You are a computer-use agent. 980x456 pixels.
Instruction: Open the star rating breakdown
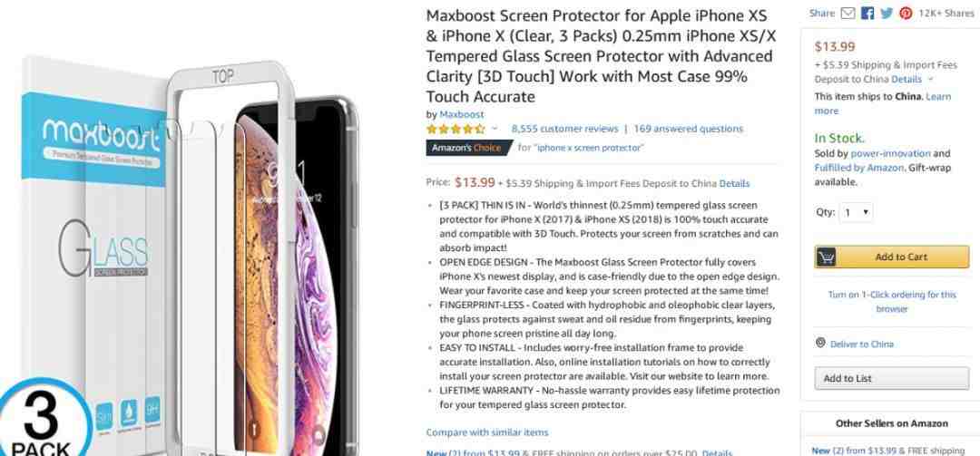coord(455,130)
